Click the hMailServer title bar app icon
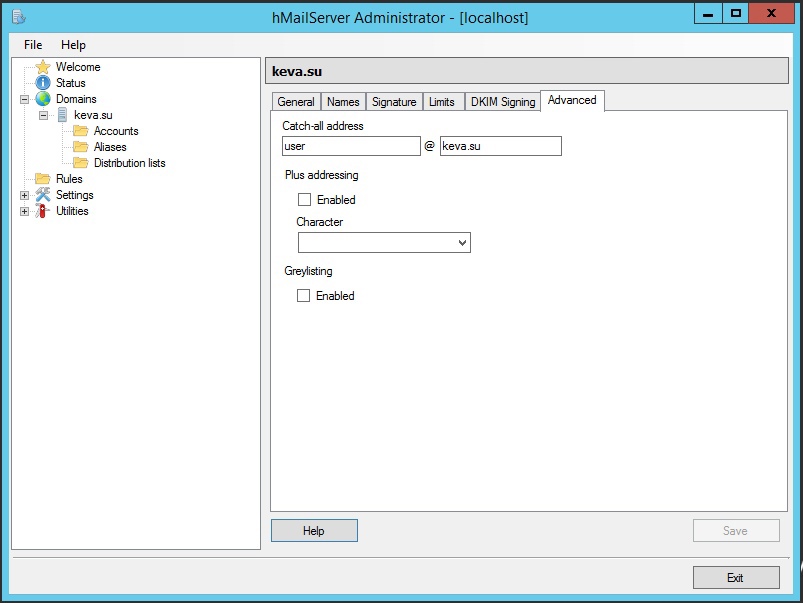Image resolution: width=803 pixels, height=603 pixels. pos(18,17)
